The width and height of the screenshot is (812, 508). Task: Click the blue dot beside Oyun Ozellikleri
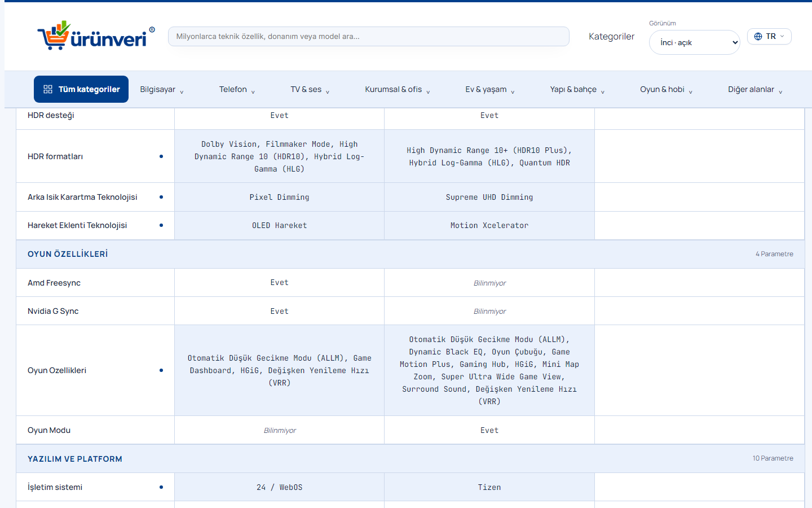click(161, 370)
